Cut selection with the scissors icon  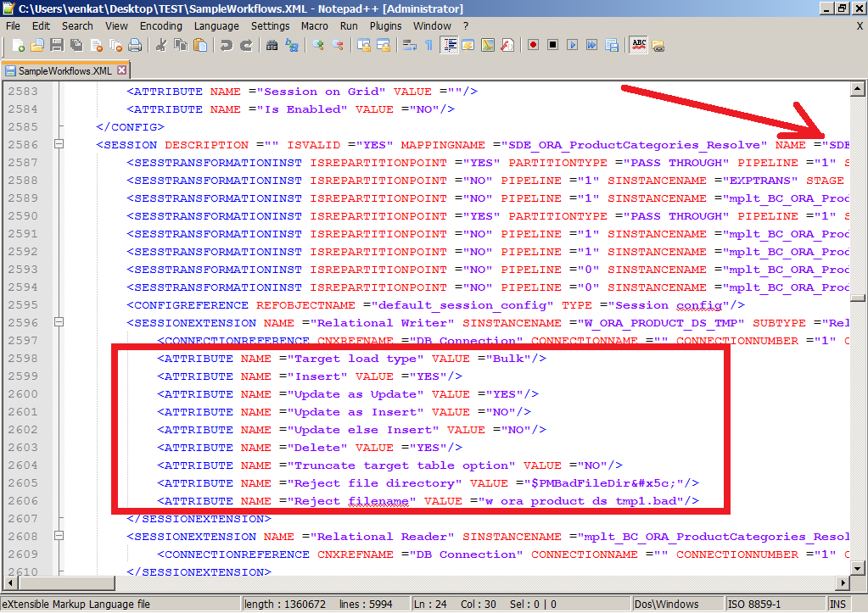(161, 46)
